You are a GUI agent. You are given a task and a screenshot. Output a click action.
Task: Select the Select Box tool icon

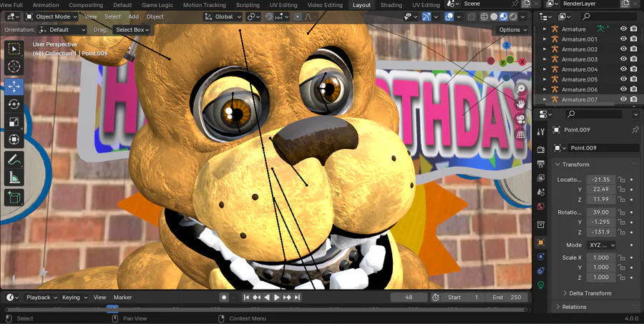tap(14, 49)
